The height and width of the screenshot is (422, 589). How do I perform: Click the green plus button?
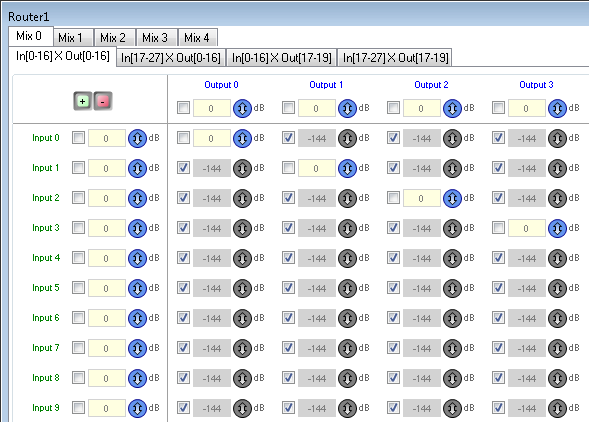83,101
